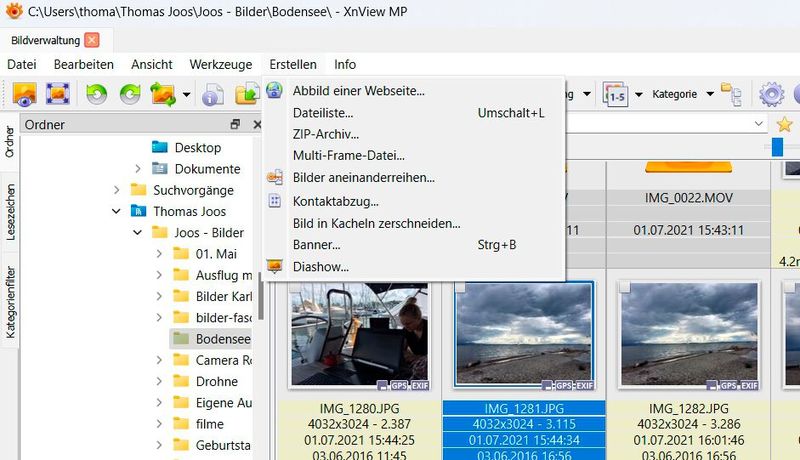Click the favorites star icon
The height and width of the screenshot is (460, 800).
[784, 124]
